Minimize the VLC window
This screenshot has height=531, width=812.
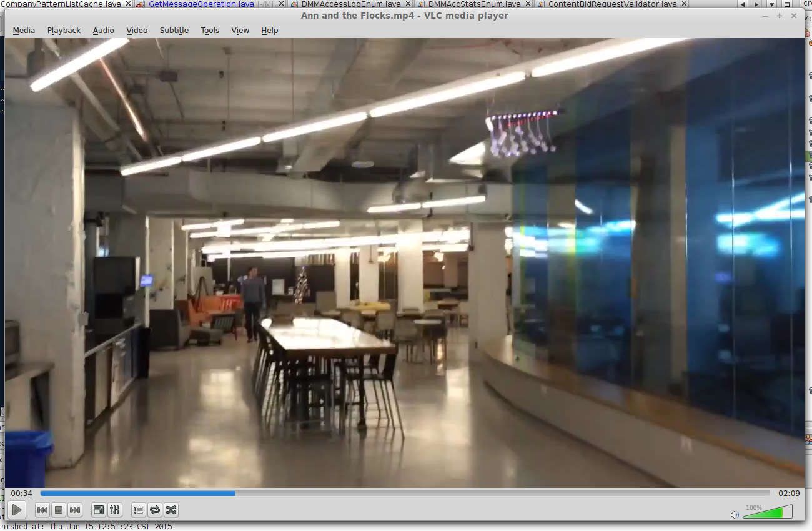click(x=766, y=16)
